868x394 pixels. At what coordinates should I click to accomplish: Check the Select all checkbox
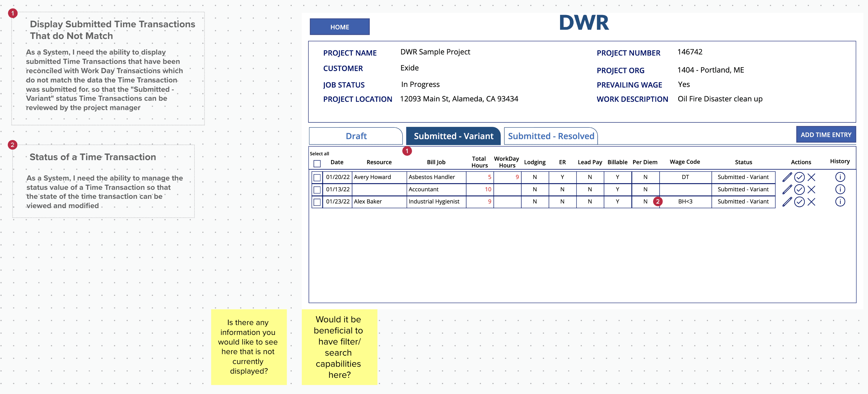click(317, 164)
